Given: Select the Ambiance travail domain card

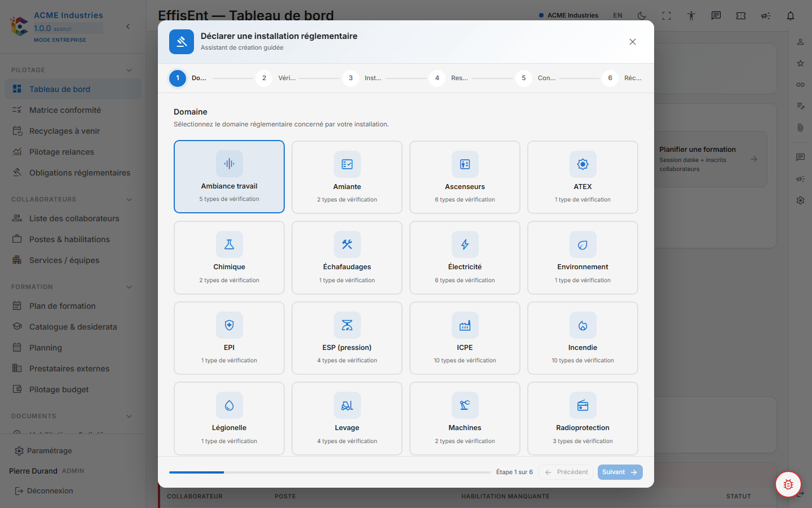Looking at the screenshot, I should tap(229, 177).
